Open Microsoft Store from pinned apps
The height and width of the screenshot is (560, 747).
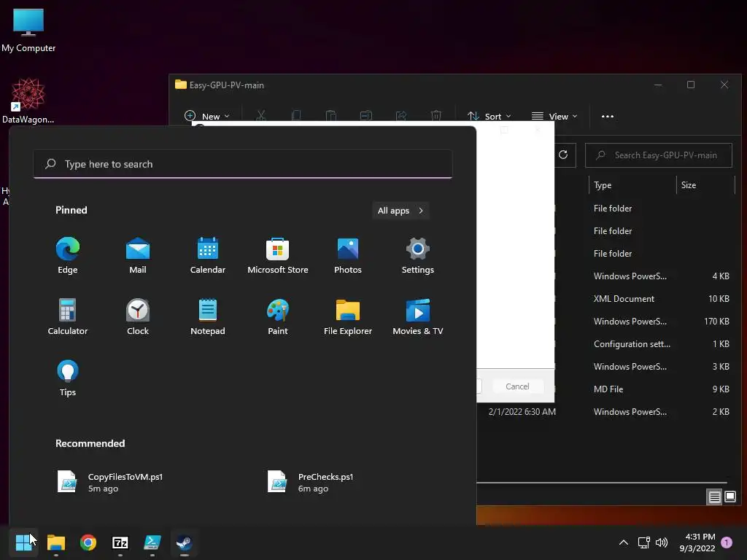pyautogui.click(x=278, y=255)
